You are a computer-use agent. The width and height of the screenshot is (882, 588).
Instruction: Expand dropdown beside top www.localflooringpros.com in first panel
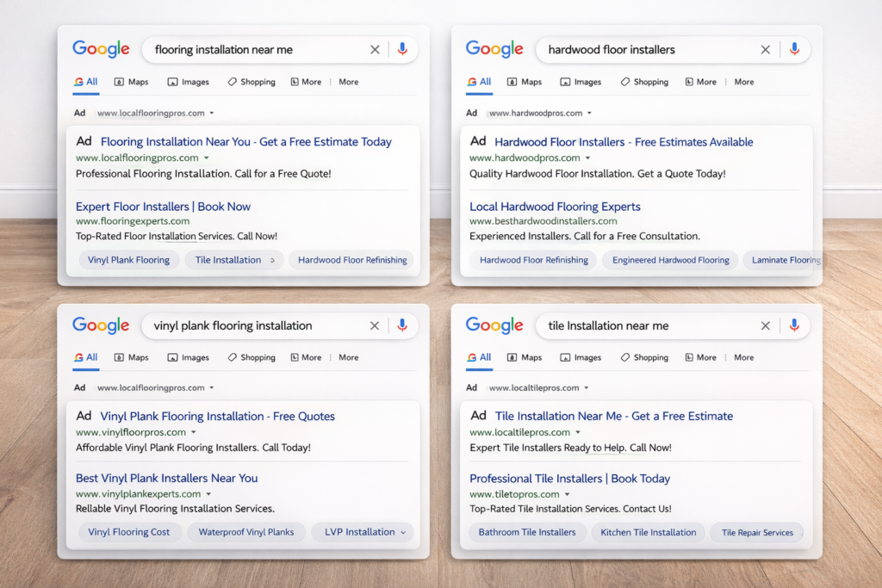pyautogui.click(x=212, y=113)
